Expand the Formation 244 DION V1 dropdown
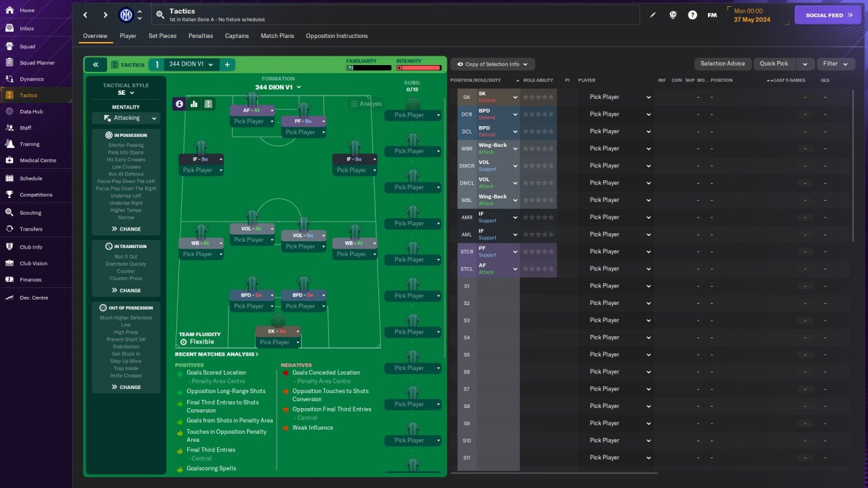Viewport: 868px width, 488px height. click(278, 87)
